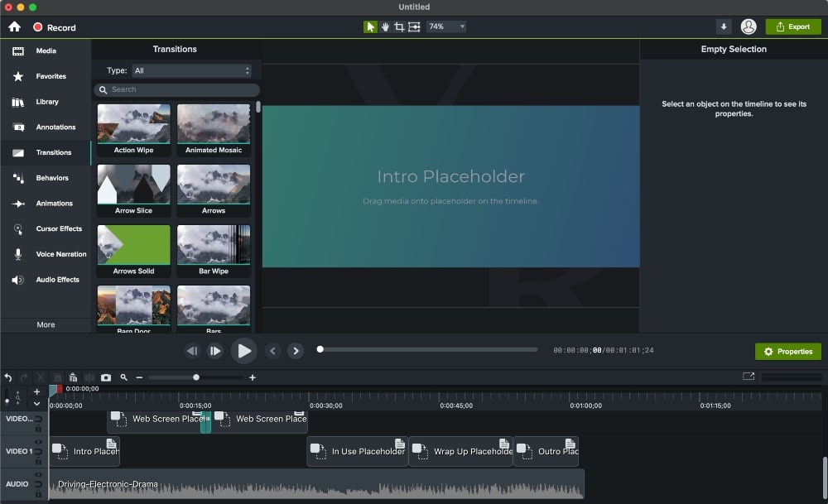Screen dimensions: 828x504
Task: Open the Voice Narration panel
Action: click(46, 254)
